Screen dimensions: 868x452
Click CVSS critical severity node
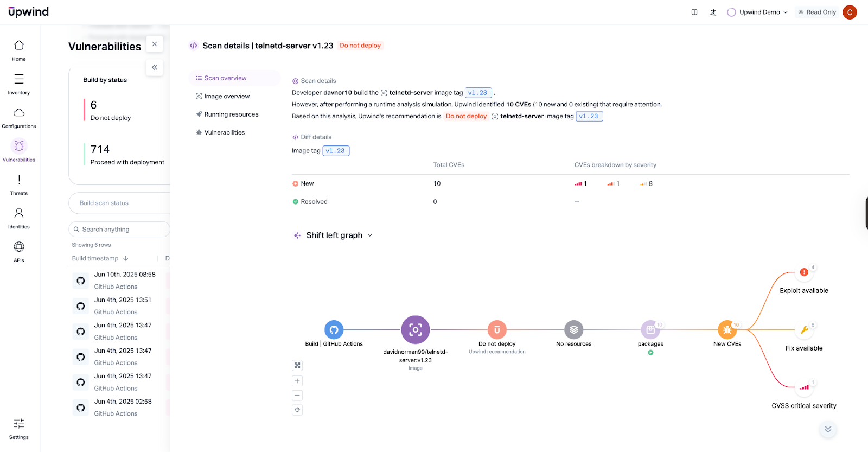point(804,387)
